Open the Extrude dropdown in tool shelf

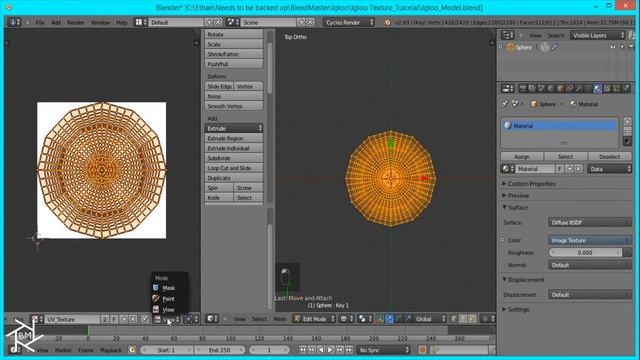click(233, 128)
